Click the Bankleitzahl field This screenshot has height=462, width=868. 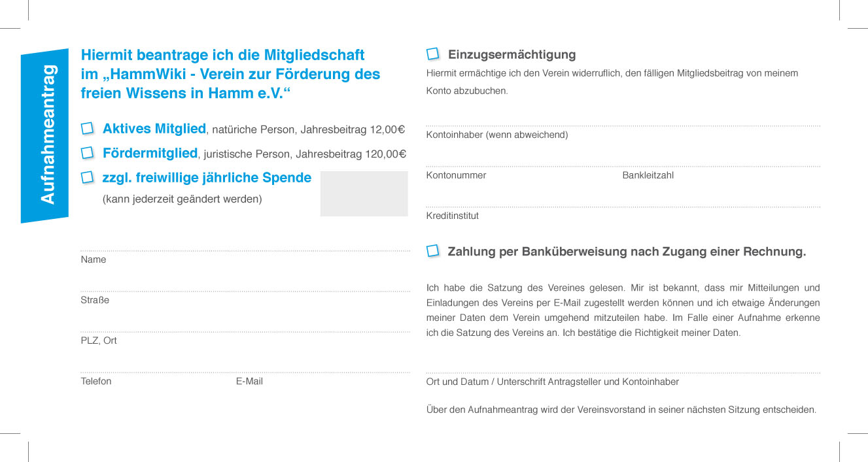(720, 158)
